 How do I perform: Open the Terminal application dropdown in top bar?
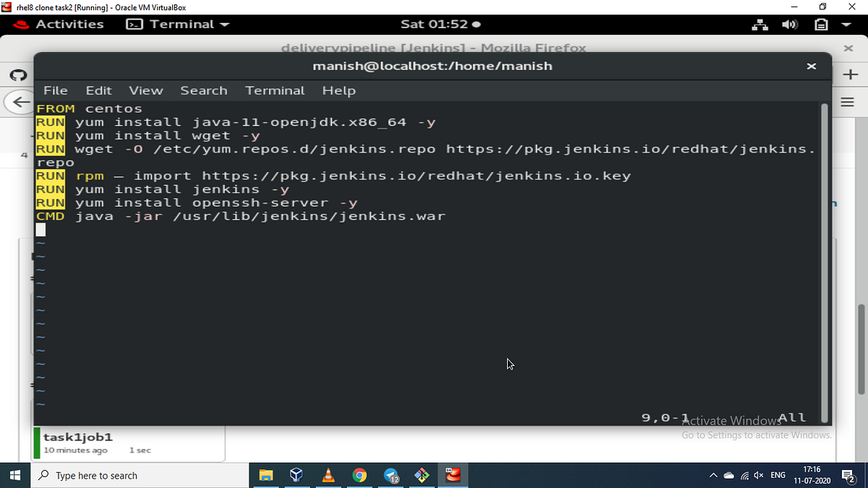177,24
